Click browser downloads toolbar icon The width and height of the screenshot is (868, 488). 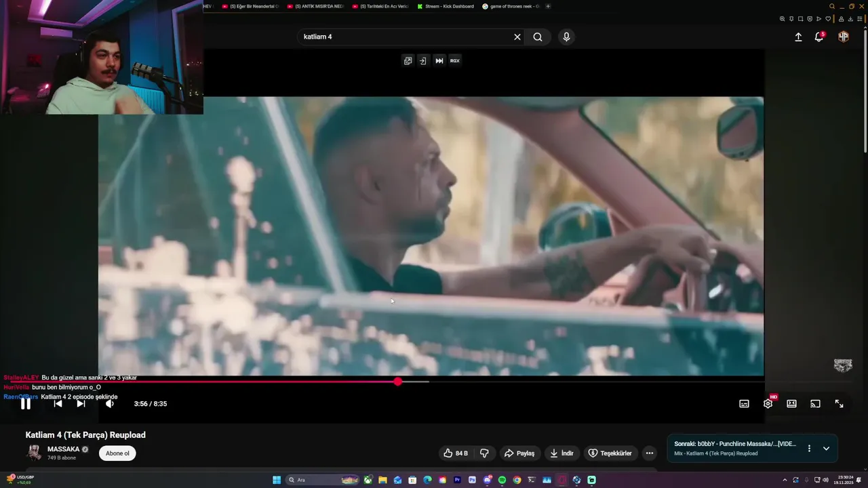pos(850,19)
